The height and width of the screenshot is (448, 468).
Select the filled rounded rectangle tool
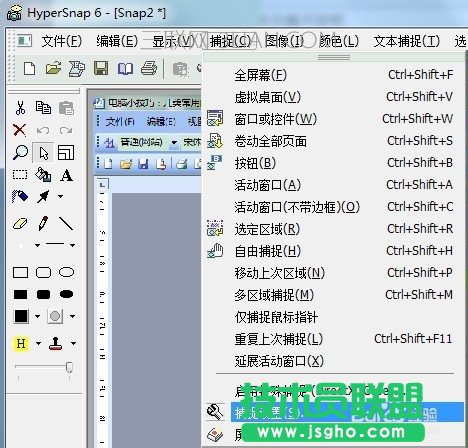[x=43, y=294]
